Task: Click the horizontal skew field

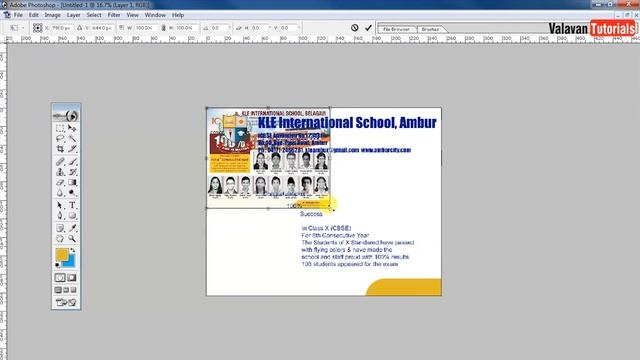Action: click(x=260, y=28)
